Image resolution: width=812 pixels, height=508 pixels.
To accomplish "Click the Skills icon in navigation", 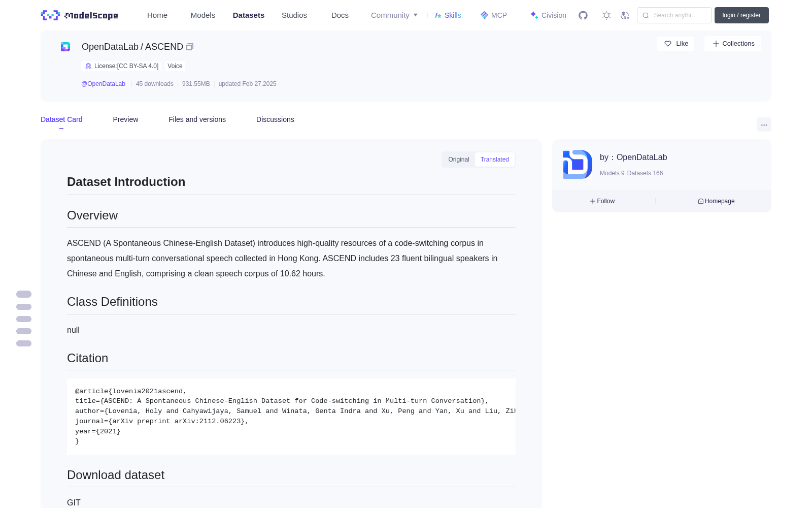I will click(x=438, y=15).
